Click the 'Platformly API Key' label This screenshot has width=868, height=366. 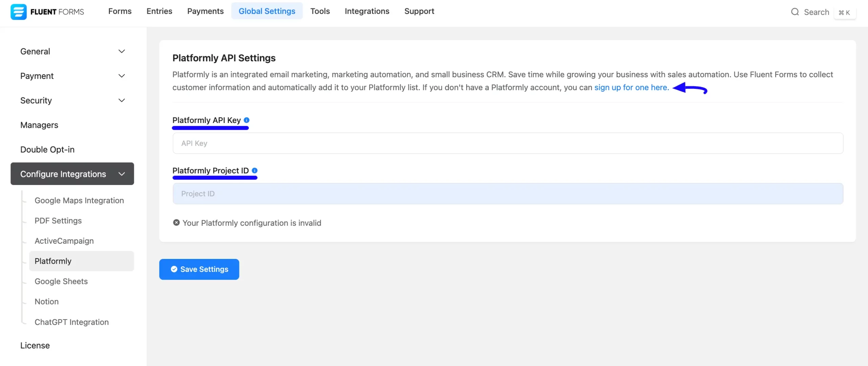pos(206,120)
